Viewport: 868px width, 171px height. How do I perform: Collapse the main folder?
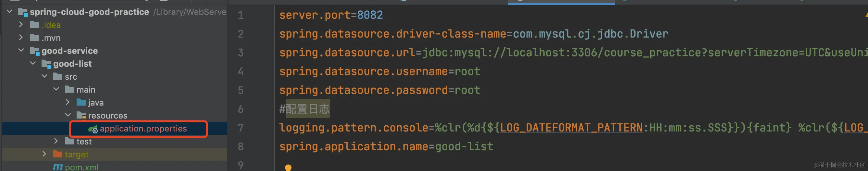coord(56,89)
